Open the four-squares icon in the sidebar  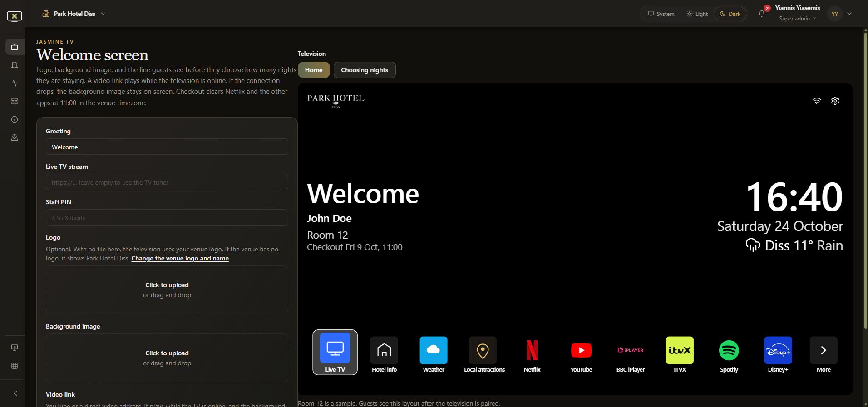coord(15,101)
